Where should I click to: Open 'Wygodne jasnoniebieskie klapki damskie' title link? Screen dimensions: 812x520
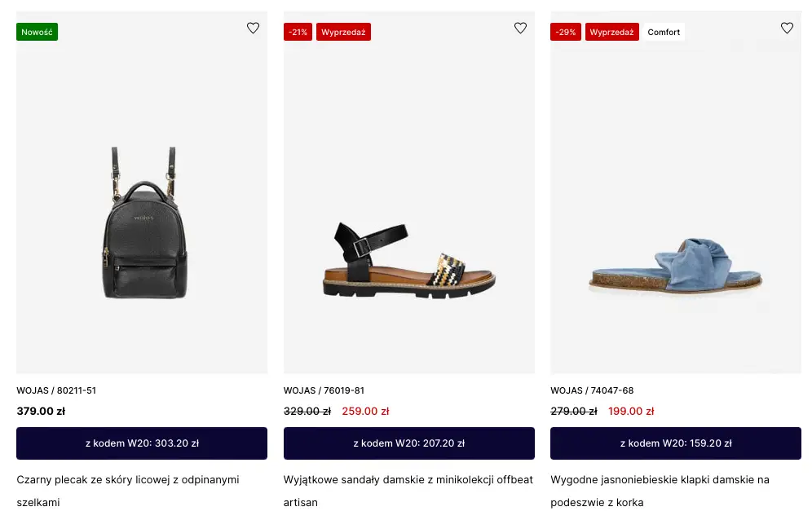[x=660, y=480]
